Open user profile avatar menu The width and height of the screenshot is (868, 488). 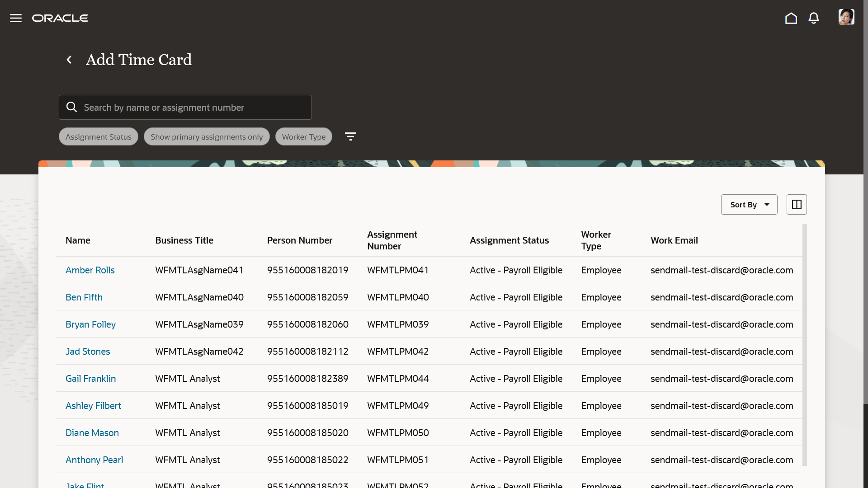(846, 17)
